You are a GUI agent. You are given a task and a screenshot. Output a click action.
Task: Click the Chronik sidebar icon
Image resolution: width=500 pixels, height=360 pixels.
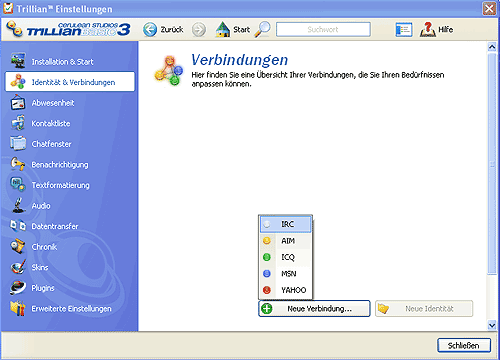(18, 246)
